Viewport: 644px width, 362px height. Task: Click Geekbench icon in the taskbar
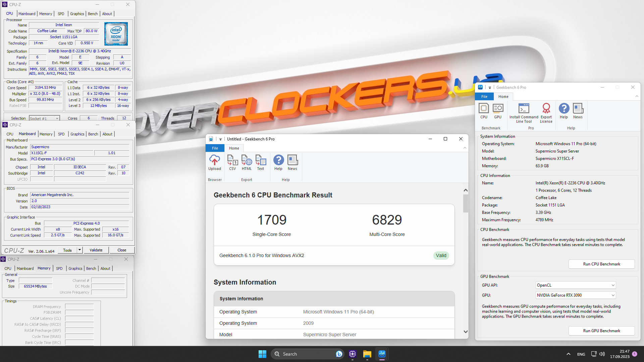point(382,354)
